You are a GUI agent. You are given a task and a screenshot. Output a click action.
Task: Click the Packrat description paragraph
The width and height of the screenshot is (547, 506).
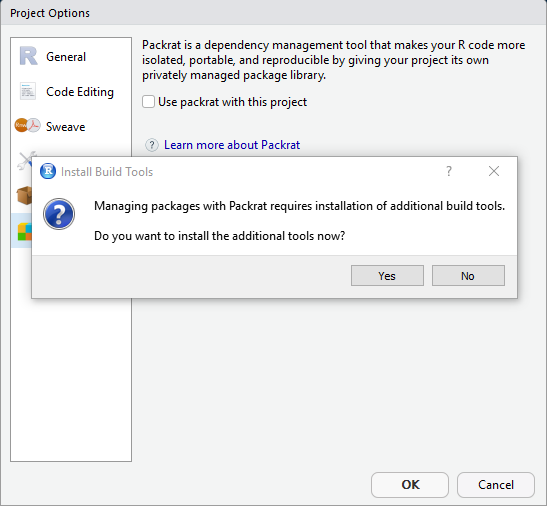[x=334, y=60]
